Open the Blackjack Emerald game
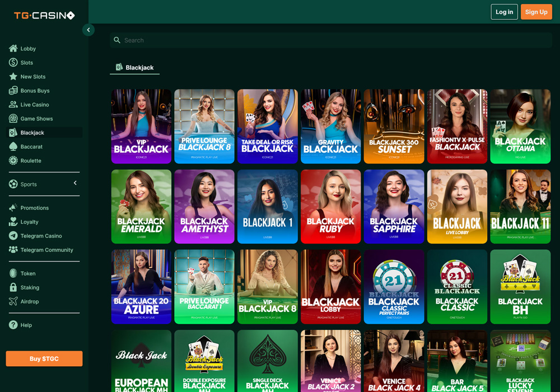560x392 pixels. (142, 206)
